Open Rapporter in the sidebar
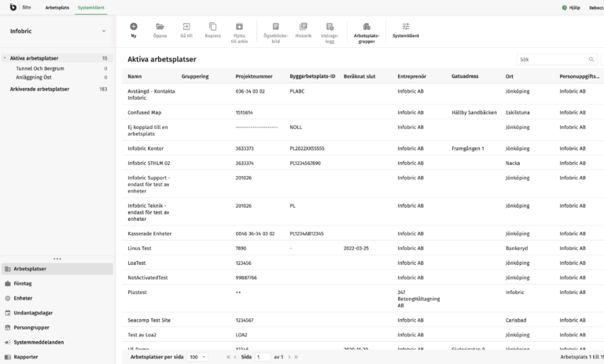Image resolution: width=604 pixels, height=364 pixels. click(26, 357)
